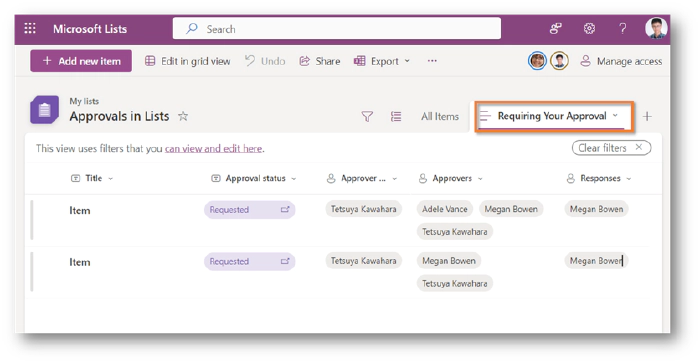Open the Responses column header menu

click(599, 178)
